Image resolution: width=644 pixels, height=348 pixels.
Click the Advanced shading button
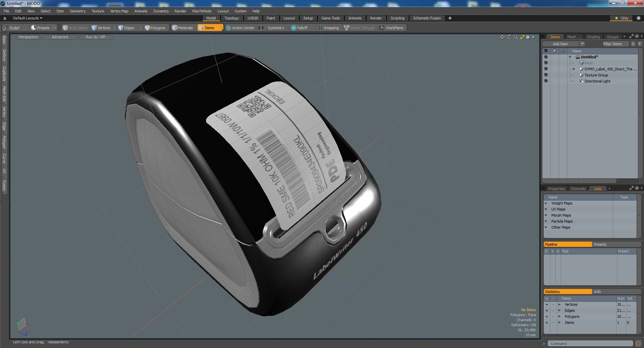[60, 37]
